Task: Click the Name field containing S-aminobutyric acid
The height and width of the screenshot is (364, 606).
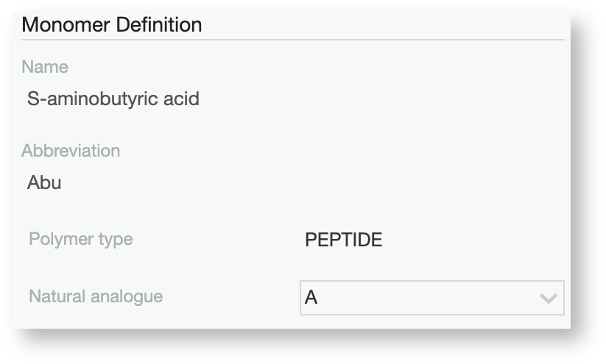Action: click(x=113, y=98)
